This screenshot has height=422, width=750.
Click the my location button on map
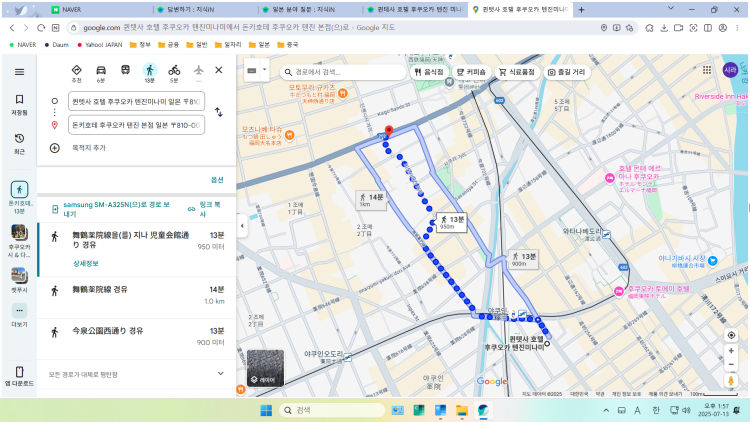[731, 335]
